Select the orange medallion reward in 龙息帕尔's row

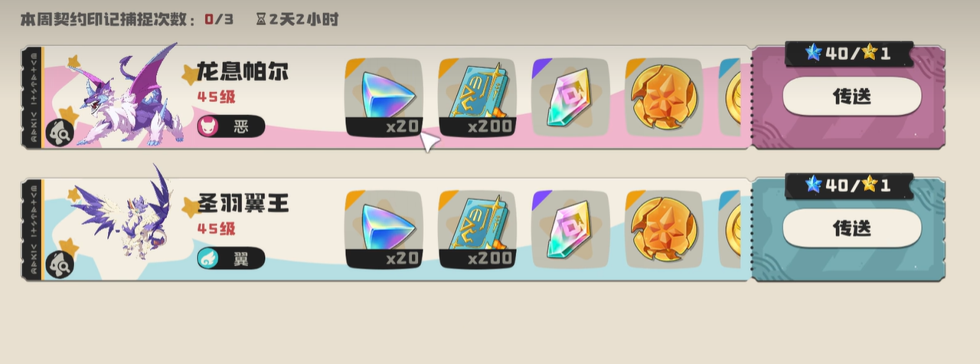click(x=664, y=97)
